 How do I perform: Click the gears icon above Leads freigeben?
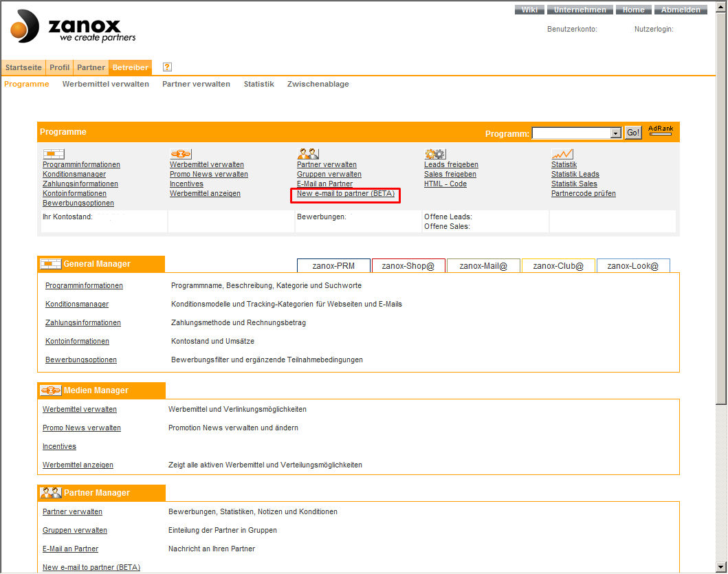tap(435, 154)
